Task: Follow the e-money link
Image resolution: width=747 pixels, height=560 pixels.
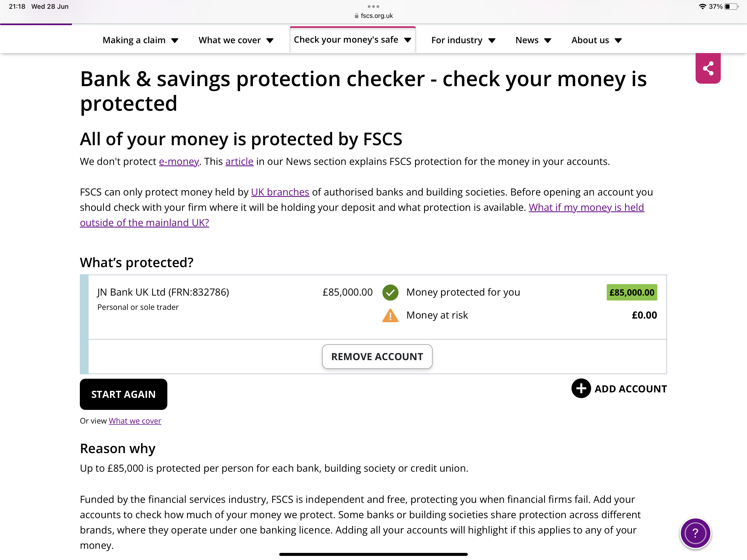Action: coord(179,161)
